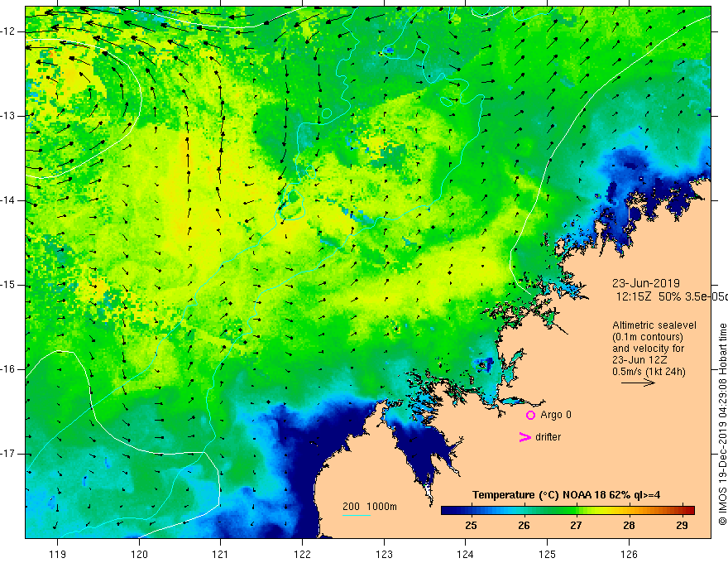
Task: Click the '0.5m/s (1kt 24h)' label
Action: click(649, 372)
